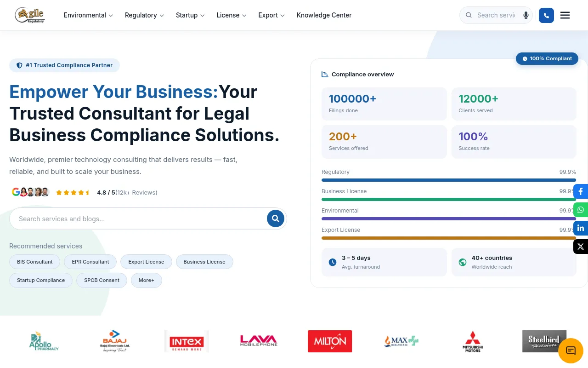Click the blue phone call button
Image resolution: width=588 pixels, height=368 pixels.
tap(546, 15)
